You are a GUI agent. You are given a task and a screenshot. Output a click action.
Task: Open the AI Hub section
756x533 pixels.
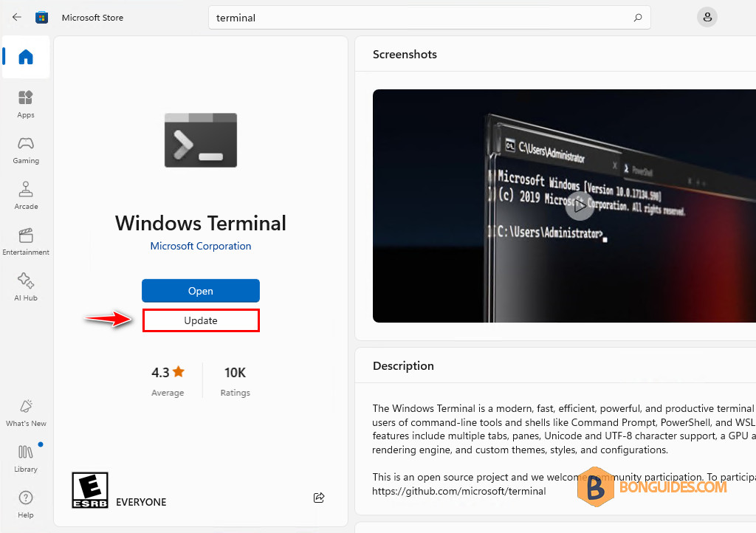coord(26,287)
